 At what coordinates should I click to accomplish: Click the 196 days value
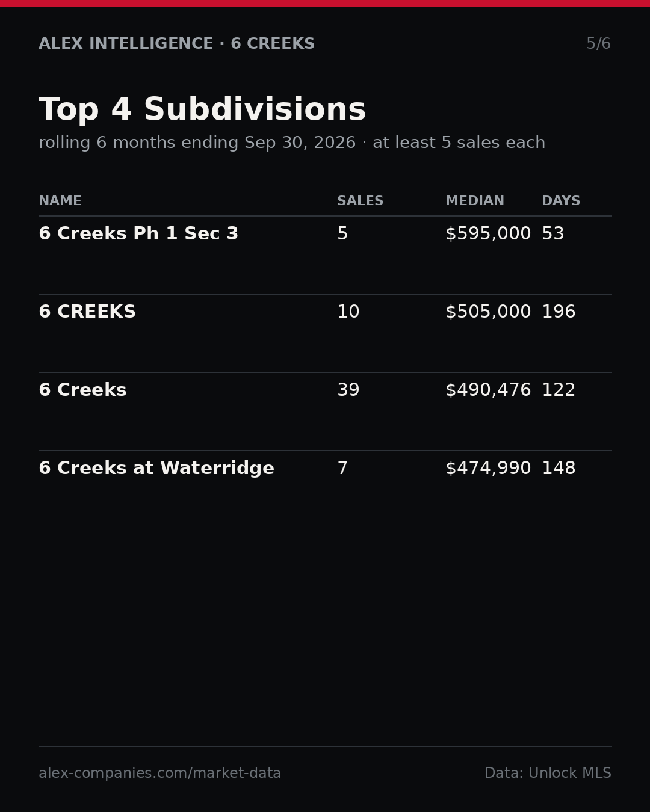(x=559, y=312)
